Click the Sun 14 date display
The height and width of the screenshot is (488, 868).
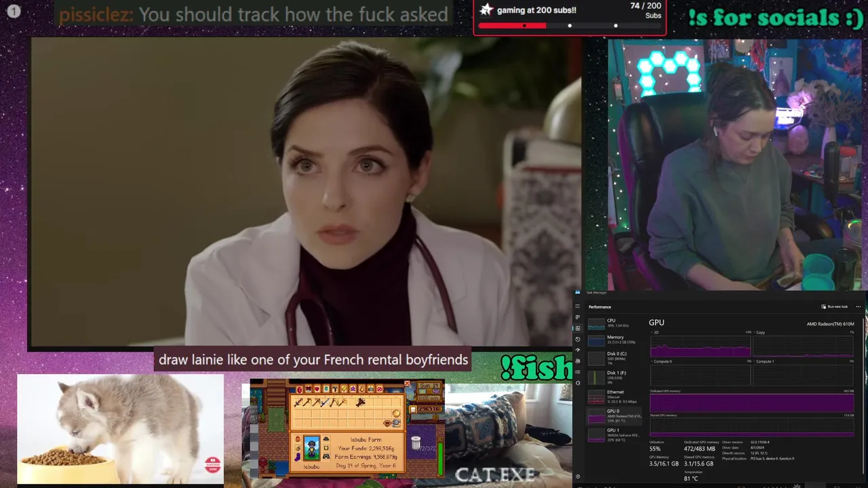tap(429, 386)
